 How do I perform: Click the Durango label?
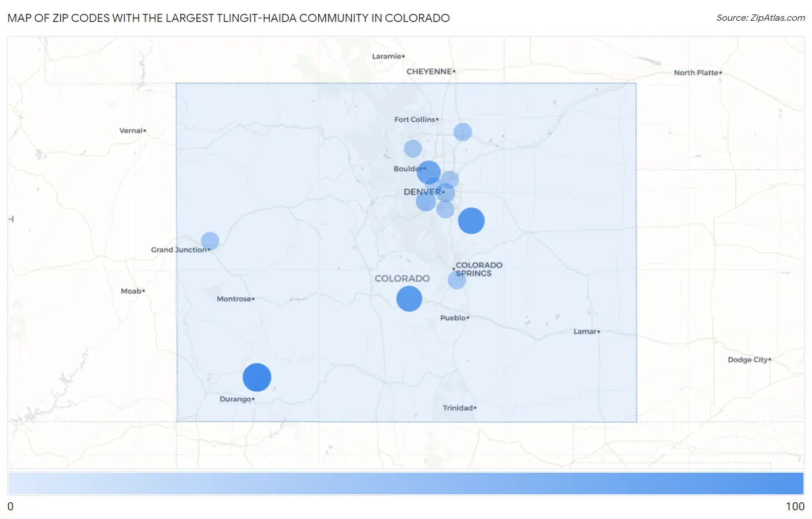[235, 399]
